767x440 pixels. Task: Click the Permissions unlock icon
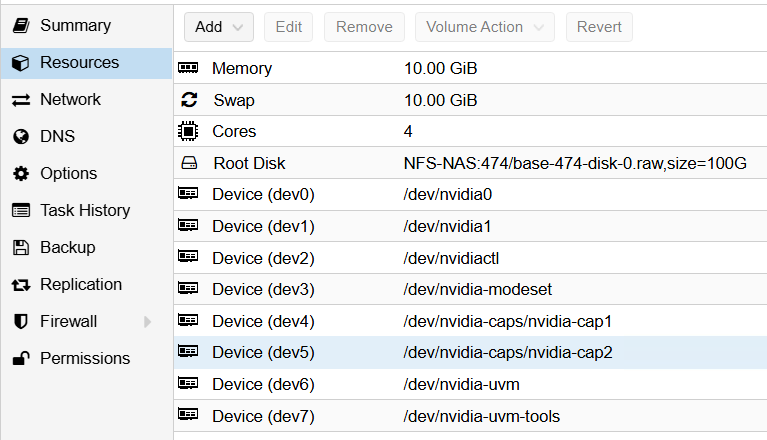click(20, 358)
